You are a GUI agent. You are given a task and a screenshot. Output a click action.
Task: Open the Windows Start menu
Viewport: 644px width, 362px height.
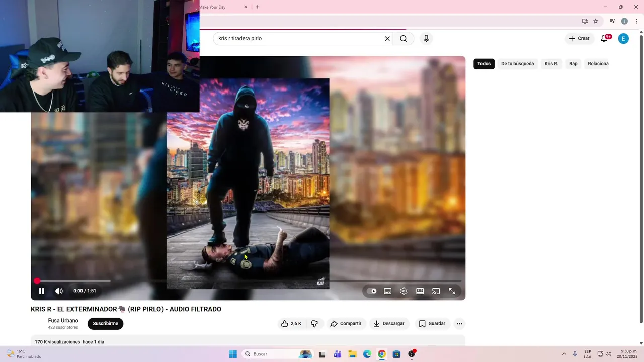pos(233,354)
